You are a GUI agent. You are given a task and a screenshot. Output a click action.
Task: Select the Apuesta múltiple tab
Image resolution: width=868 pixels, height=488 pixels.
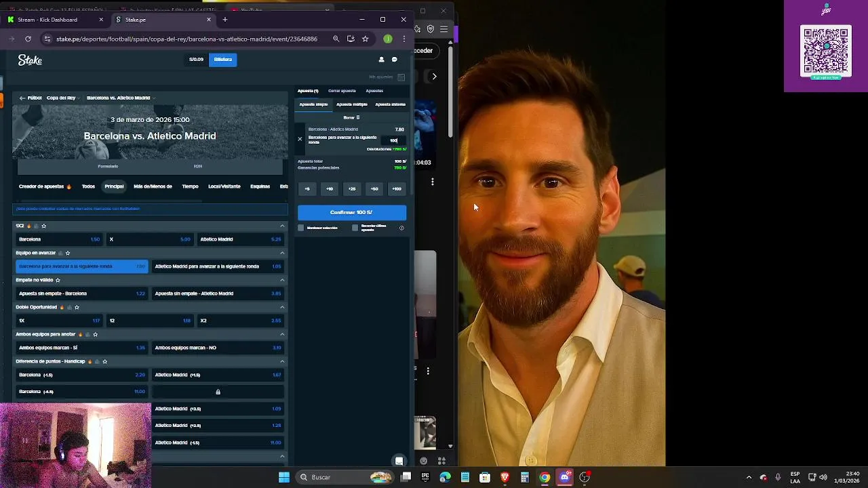pos(351,104)
